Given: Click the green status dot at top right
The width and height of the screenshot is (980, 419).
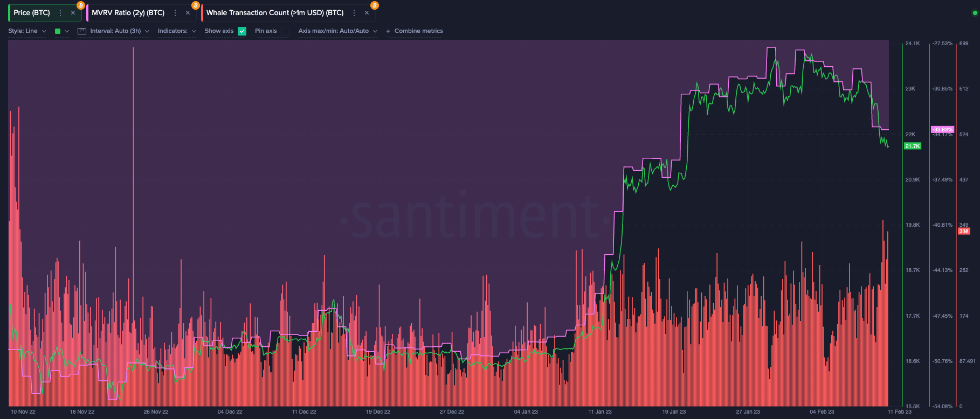Looking at the screenshot, I should (x=975, y=13).
